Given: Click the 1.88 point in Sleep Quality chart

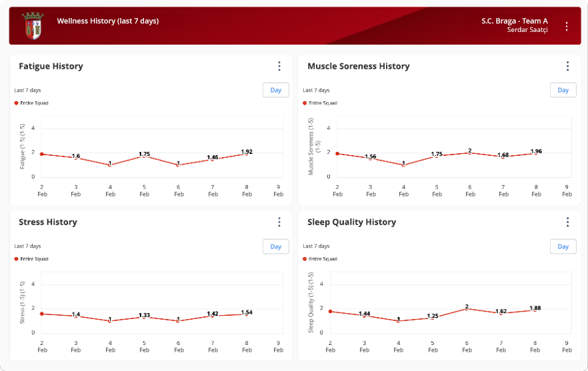Looking at the screenshot, I should click(x=535, y=310).
